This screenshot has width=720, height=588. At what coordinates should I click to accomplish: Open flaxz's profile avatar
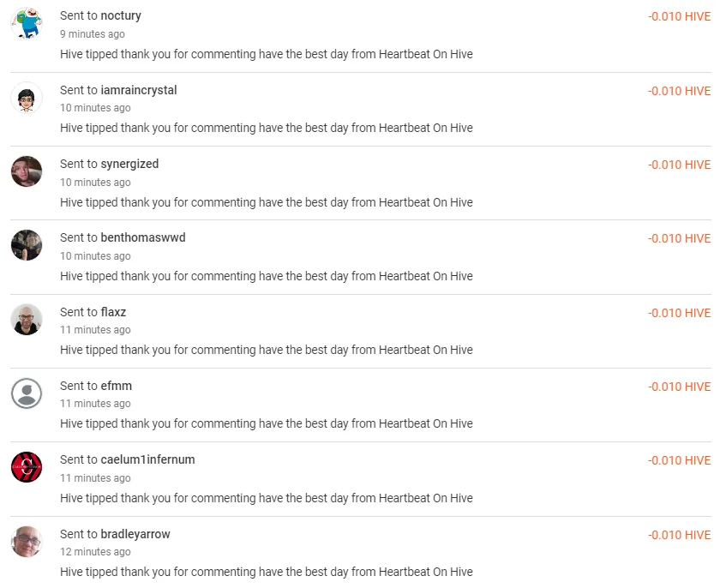[x=27, y=320]
